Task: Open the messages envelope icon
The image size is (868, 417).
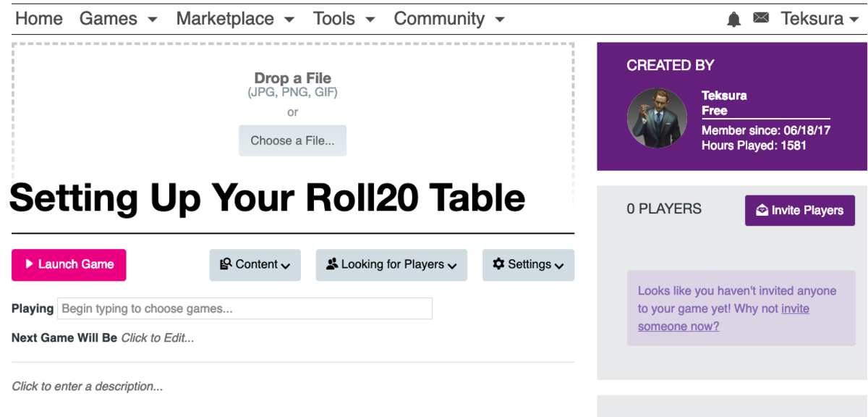Action: click(x=761, y=18)
